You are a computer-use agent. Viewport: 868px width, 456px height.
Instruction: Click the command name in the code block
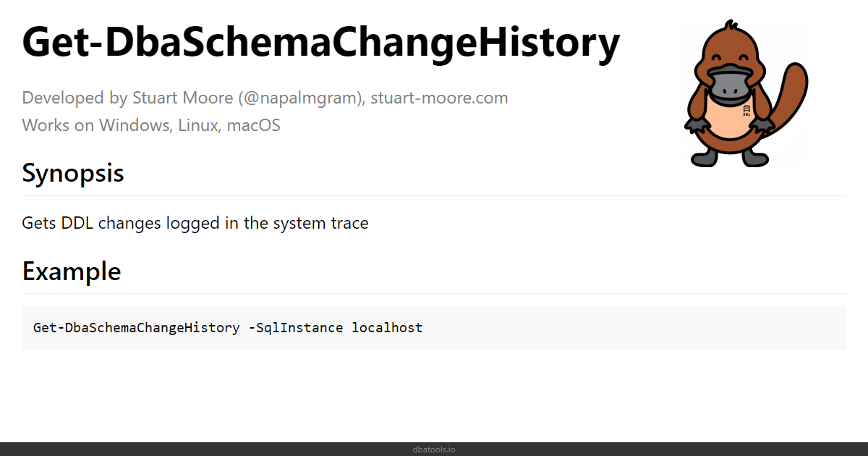coord(136,327)
